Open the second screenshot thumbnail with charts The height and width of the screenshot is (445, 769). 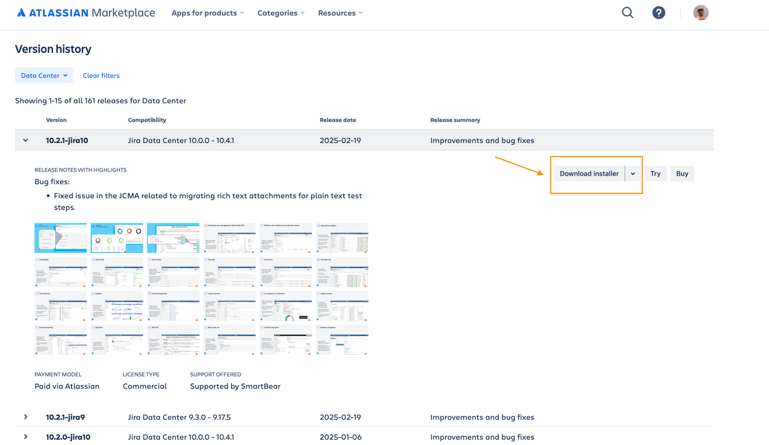click(117, 238)
